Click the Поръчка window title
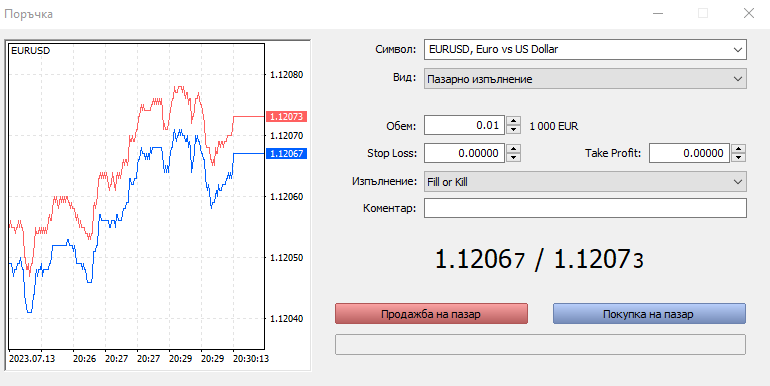The image size is (770, 386). point(28,14)
